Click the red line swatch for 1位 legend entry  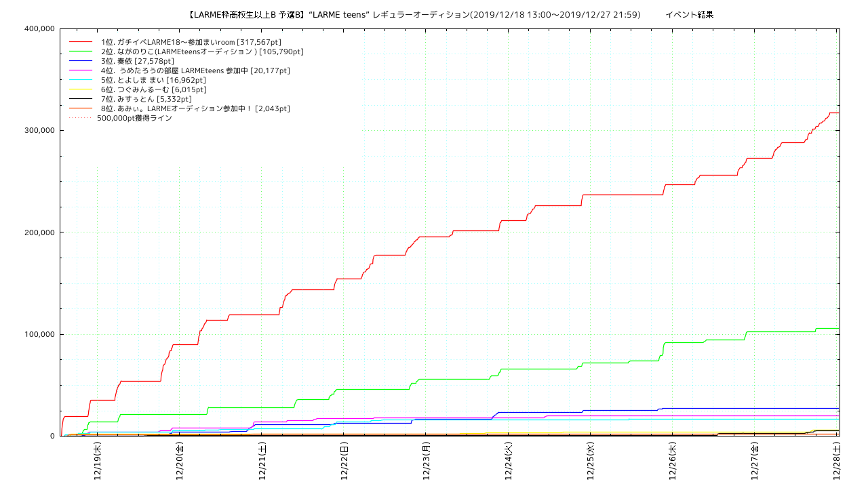pos(80,42)
